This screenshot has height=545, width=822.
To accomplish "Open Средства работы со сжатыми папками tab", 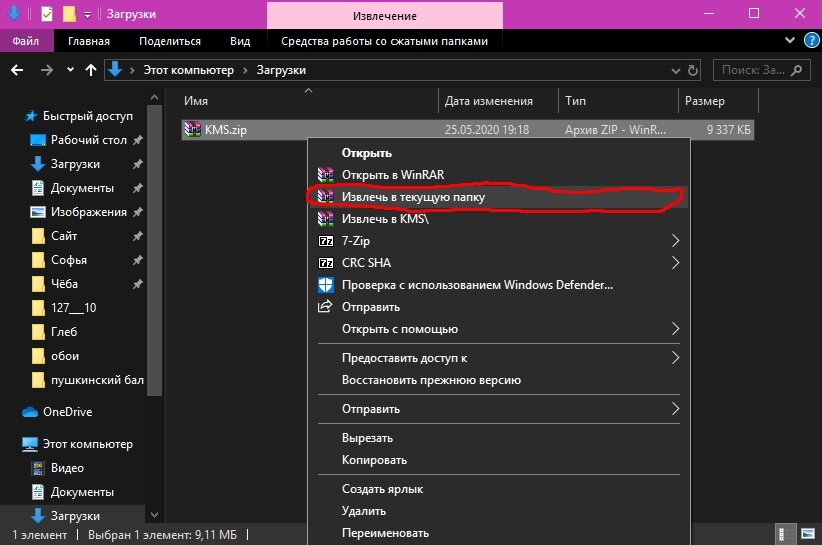I will tap(384, 41).
